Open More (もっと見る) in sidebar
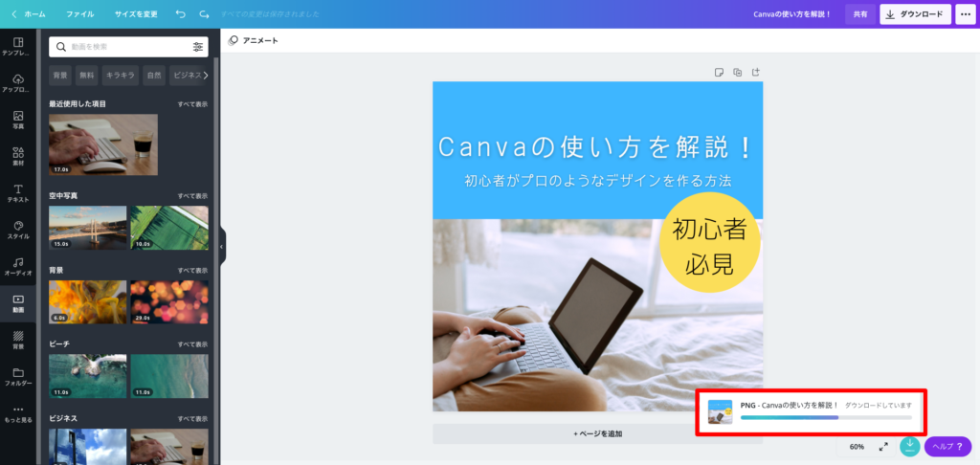 point(18,413)
